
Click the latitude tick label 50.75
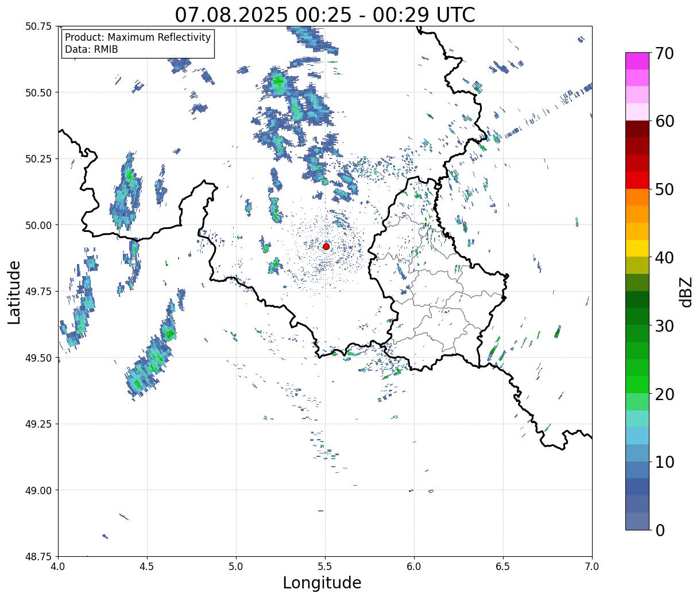[38, 26]
